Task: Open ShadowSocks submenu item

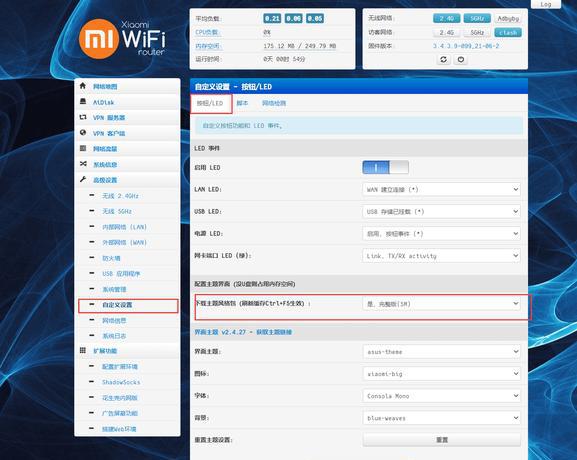Action: point(121,382)
